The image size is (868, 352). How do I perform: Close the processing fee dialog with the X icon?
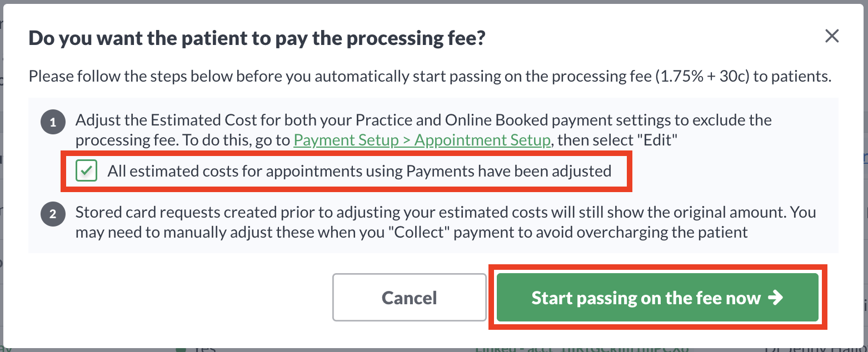pos(831,37)
